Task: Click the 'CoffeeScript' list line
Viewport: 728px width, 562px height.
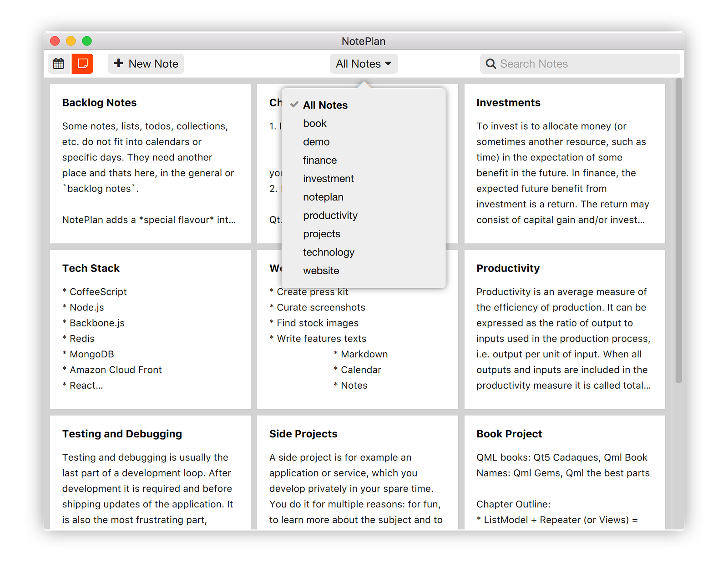Action: (95, 292)
